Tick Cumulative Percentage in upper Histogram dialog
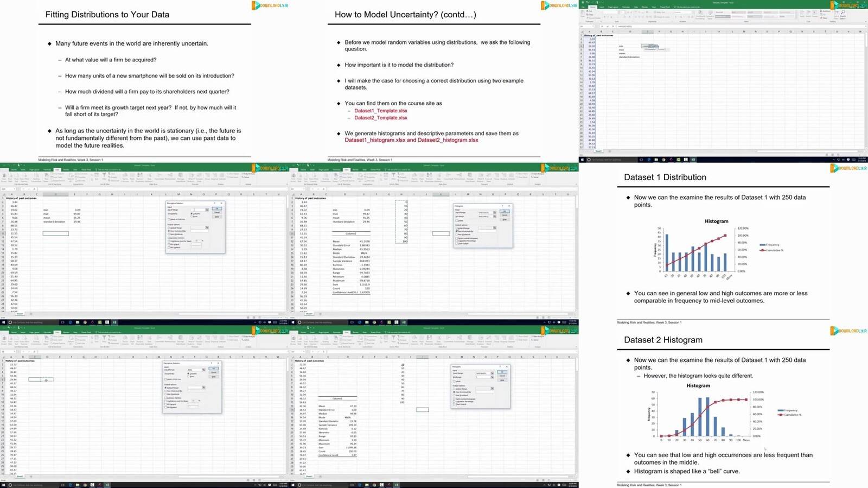 pyautogui.click(x=457, y=240)
